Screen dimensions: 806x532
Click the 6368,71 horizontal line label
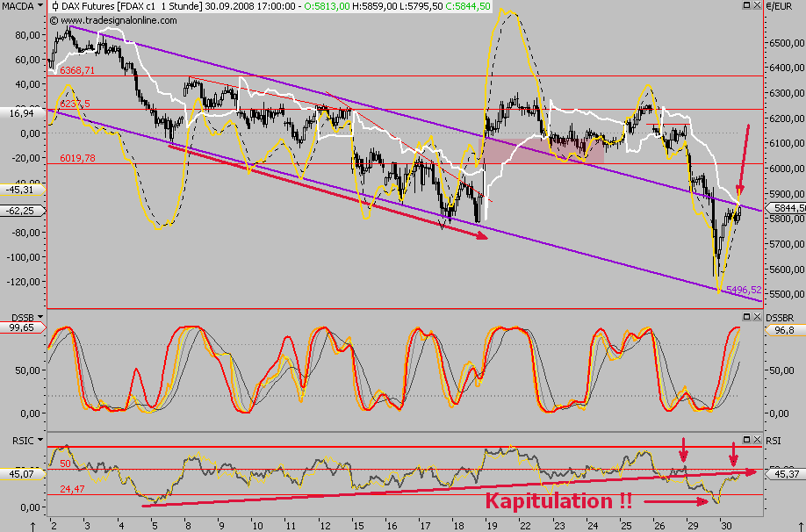point(77,70)
